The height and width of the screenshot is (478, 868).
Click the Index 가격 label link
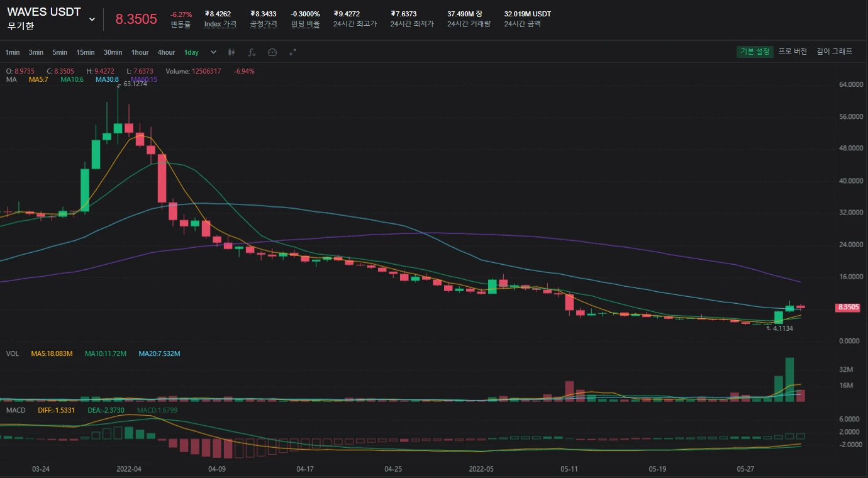220,24
